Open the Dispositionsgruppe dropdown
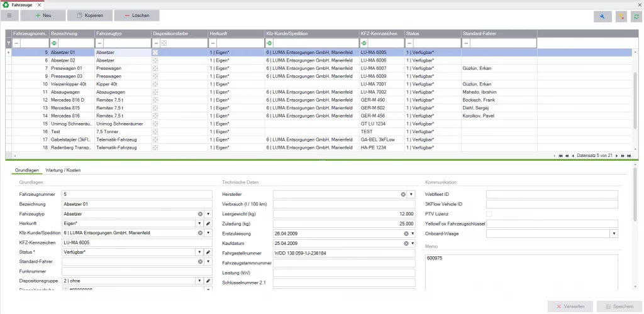 (200, 281)
